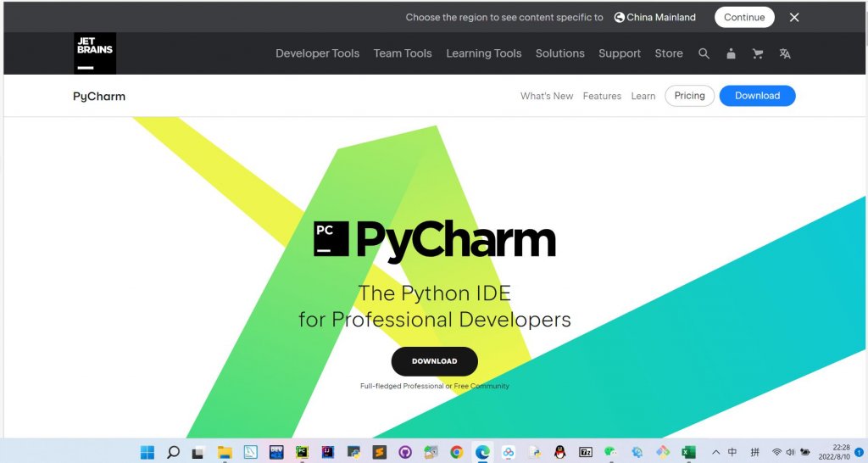Open the Windows Start menu
This screenshot has width=868, height=463.
tap(147, 453)
